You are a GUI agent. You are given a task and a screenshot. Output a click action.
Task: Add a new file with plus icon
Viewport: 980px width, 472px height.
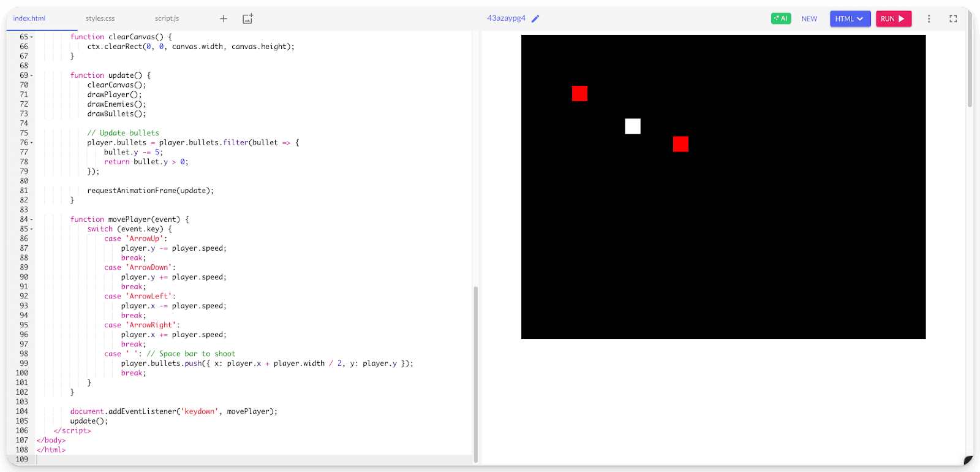point(224,19)
